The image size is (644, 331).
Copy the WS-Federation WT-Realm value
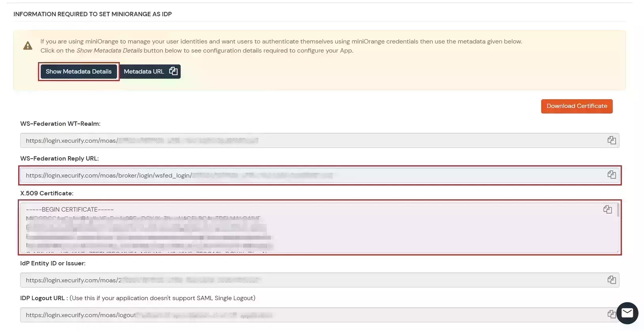612,140
